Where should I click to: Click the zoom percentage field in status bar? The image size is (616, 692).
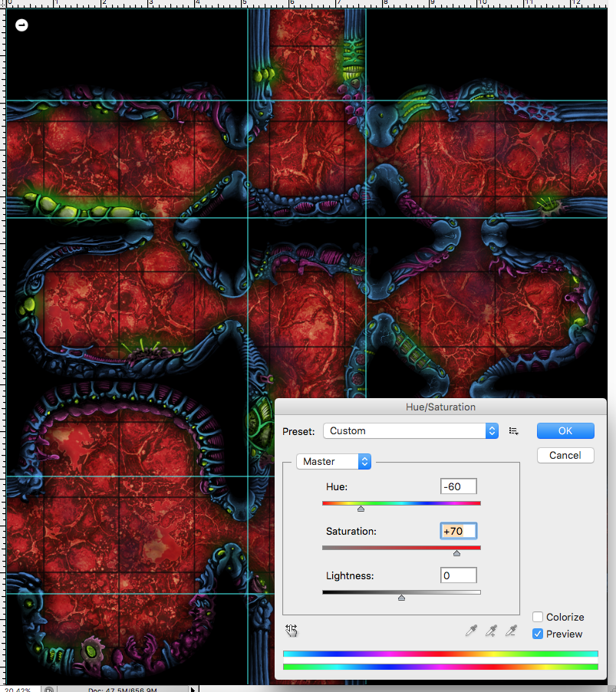17,689
